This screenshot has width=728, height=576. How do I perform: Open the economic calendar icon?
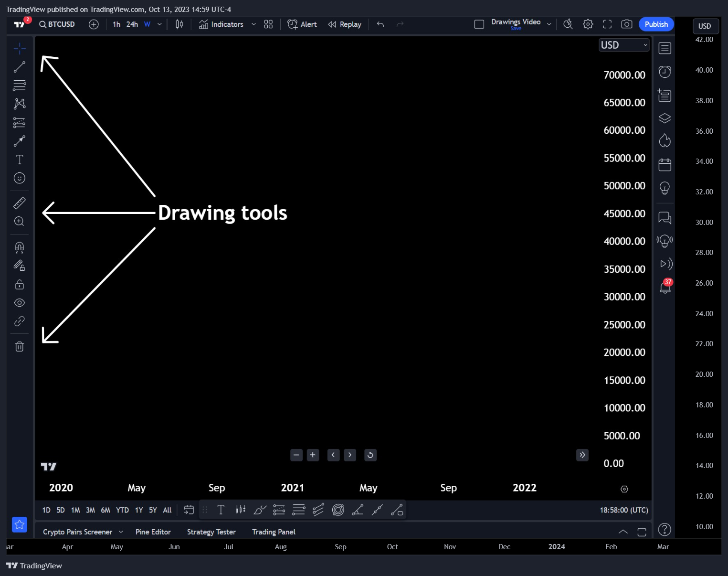(x=665, y=165)
